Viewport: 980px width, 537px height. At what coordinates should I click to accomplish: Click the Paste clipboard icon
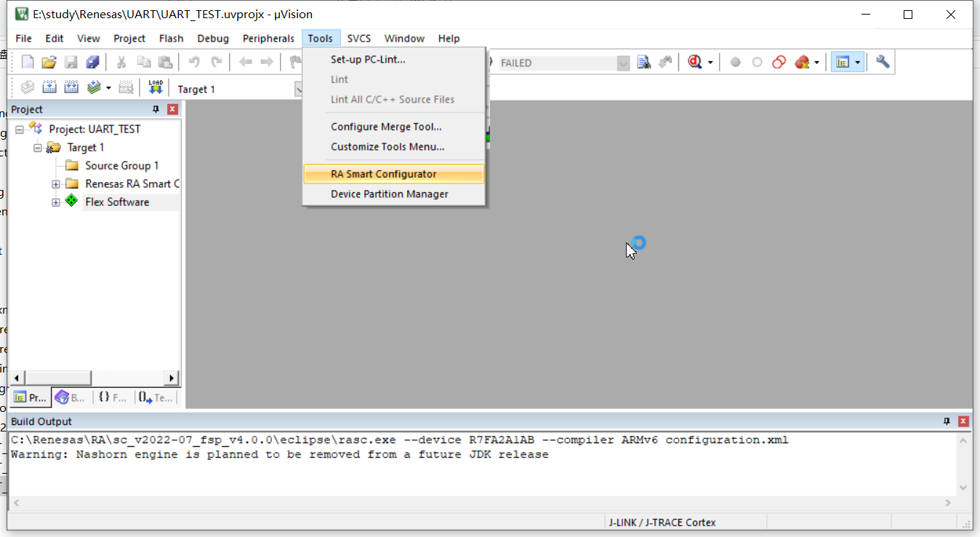click(166, 63)
